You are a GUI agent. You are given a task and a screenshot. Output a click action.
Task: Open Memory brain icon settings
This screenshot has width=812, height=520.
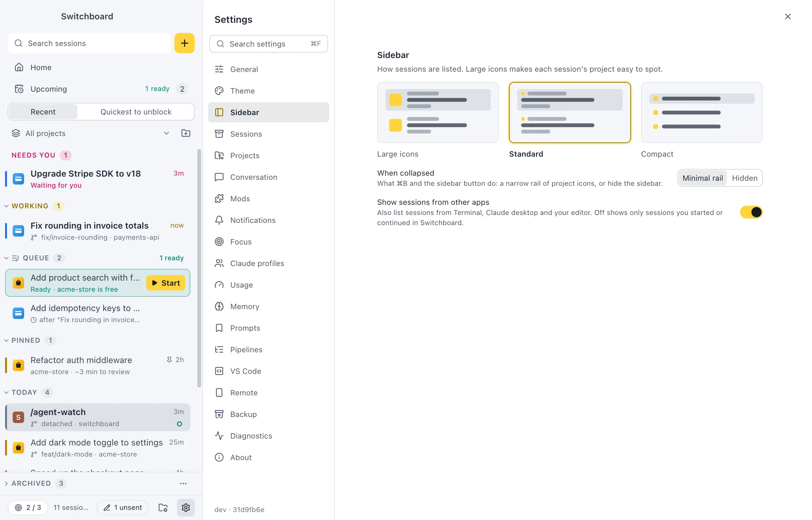(x=219, y=306)
